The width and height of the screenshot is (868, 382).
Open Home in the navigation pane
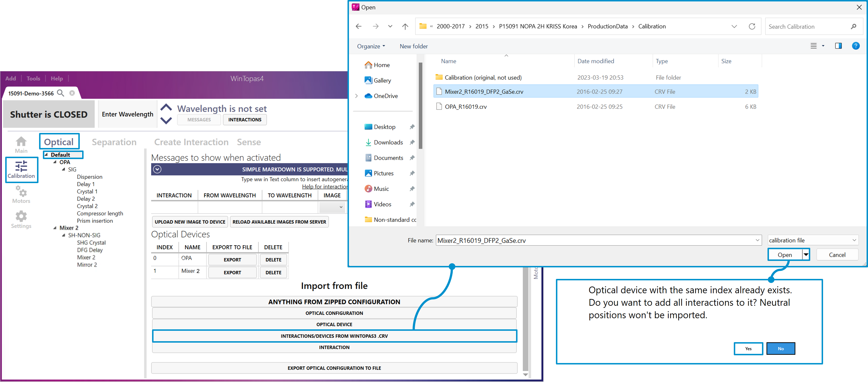click(377, 65)
